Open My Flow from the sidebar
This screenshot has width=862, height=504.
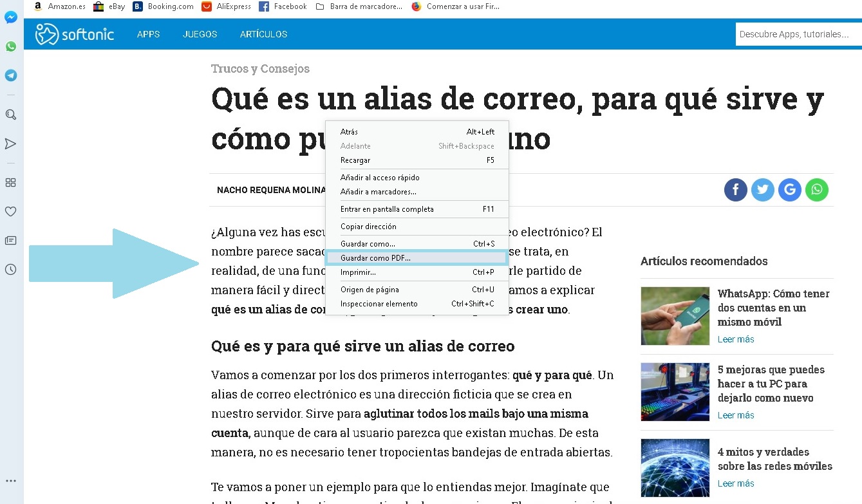[x=10, y=144]
